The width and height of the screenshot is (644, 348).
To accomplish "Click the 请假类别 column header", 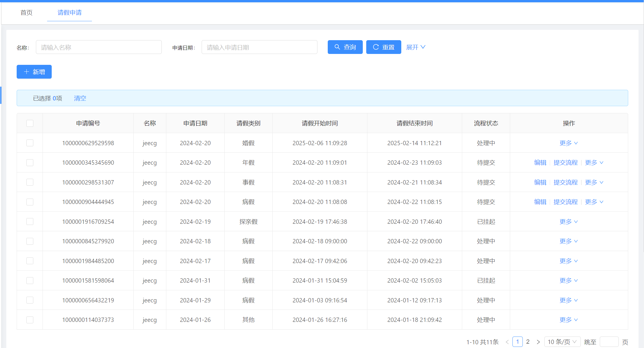I will tap(248, 123).
